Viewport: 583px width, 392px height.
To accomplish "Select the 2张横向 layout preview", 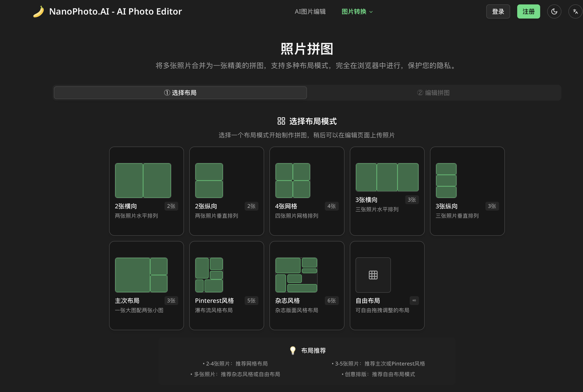I will (143, 181).
